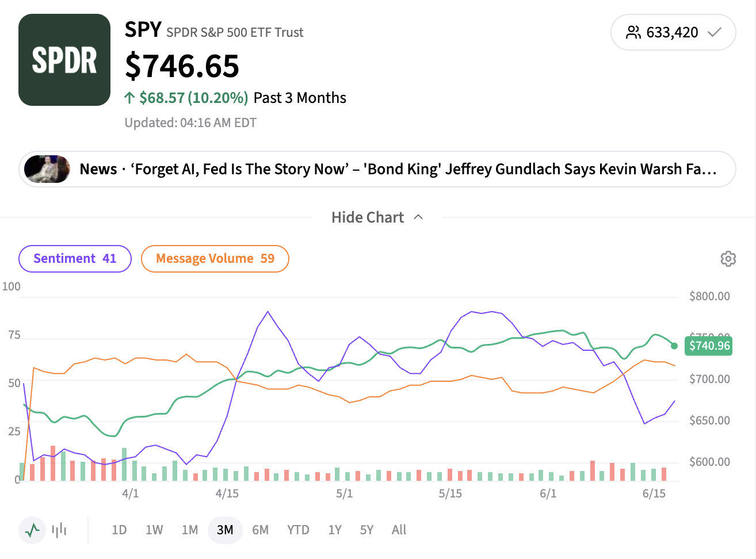Open the news story thumbnail
Screen dimensions: 756x559
coord(47,169)
